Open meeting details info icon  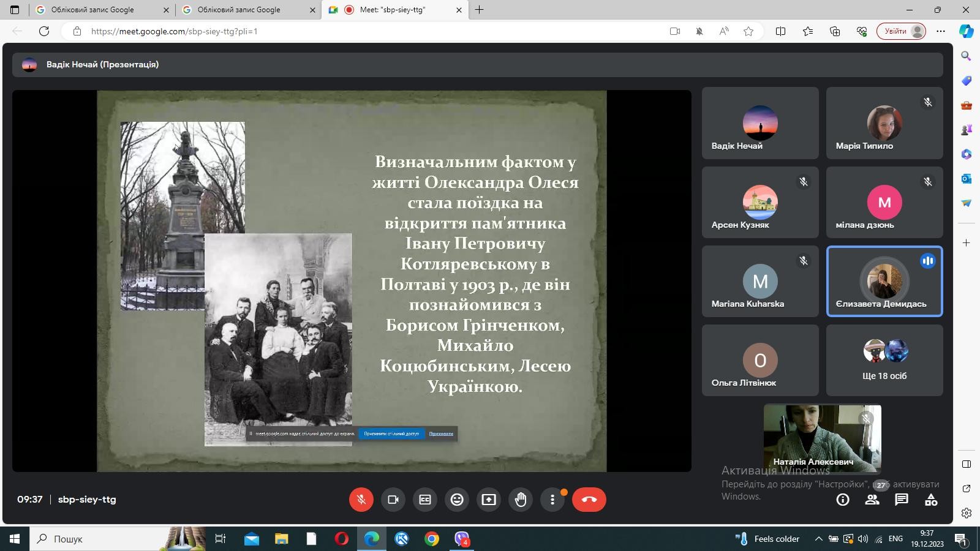843,500
